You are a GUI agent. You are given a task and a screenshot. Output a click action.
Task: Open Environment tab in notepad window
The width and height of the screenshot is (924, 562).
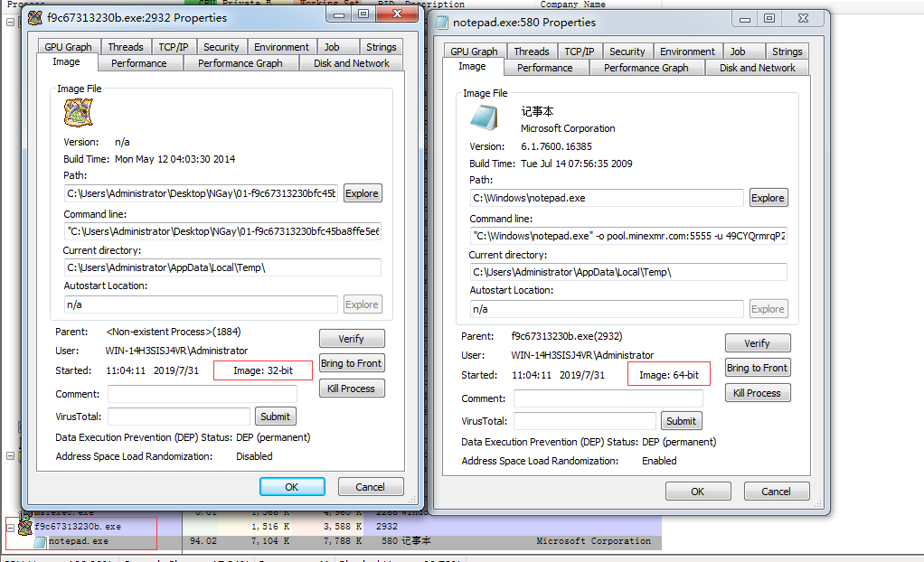coord(687,52)
